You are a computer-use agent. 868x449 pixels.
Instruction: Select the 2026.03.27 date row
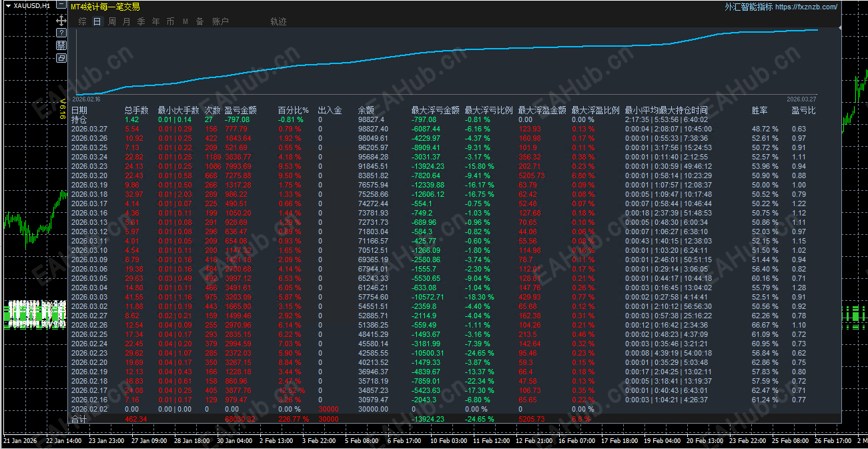[x=89, y=129]
